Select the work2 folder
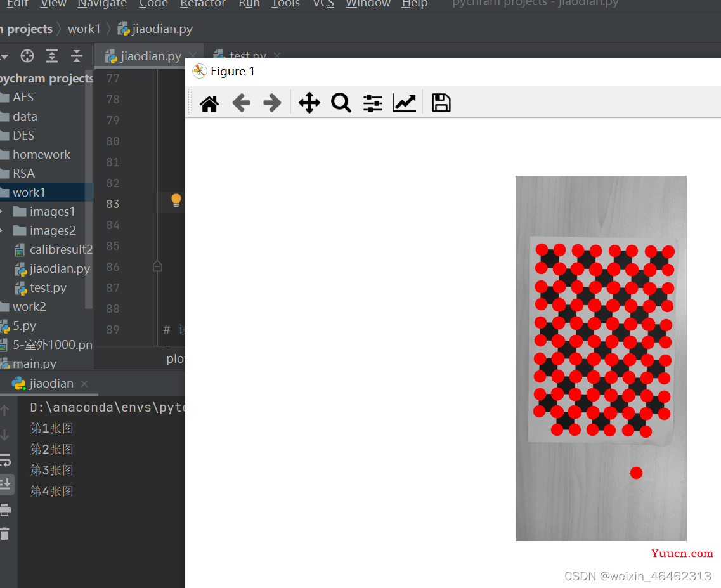This screenshot has height=588, width=721. pyautogui.click(x=29, y=306)
